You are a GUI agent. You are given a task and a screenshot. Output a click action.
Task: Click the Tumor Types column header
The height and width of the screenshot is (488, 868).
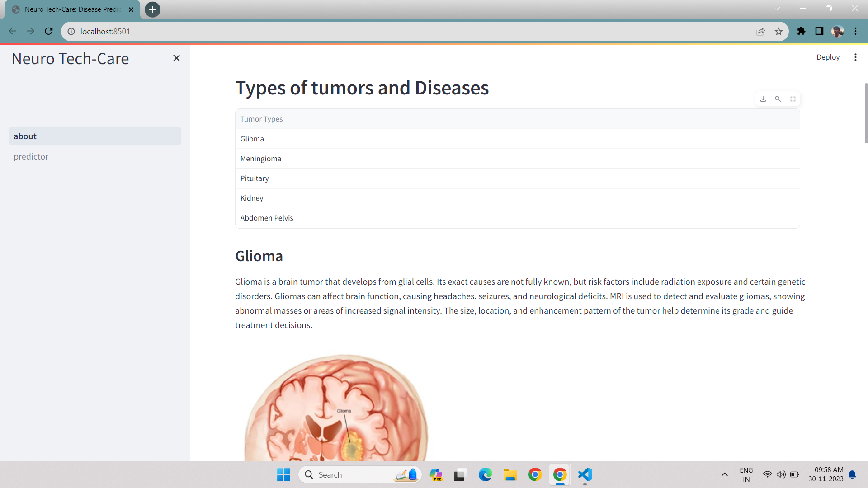click(x=261, y=119)
